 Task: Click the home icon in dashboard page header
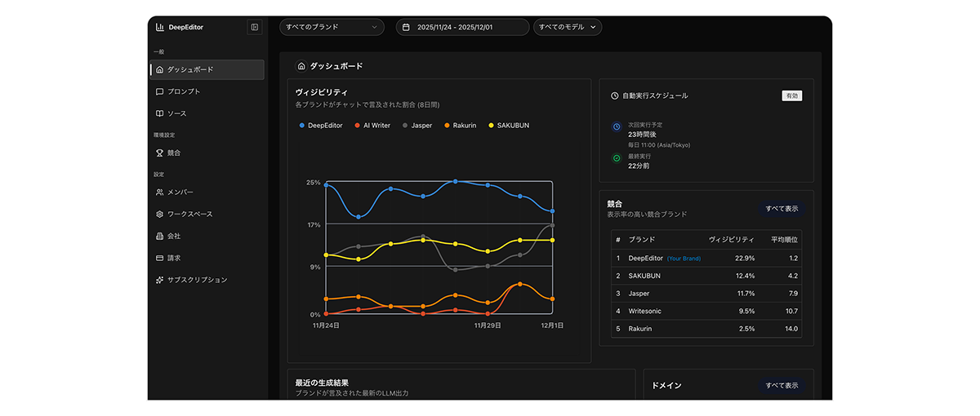(x=301, y=66)
